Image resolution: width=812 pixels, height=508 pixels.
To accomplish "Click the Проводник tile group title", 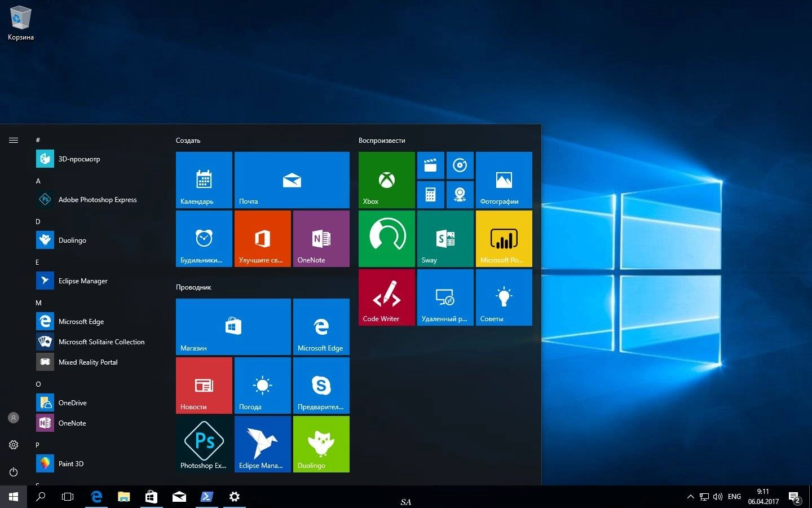I will (x=193, y=287).
